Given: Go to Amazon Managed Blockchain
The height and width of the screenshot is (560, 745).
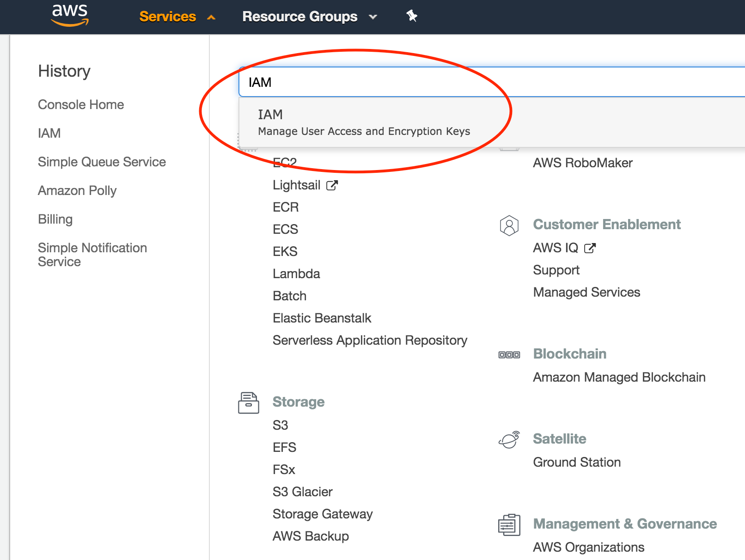Looking at the screenshot, I should [619, 377].
